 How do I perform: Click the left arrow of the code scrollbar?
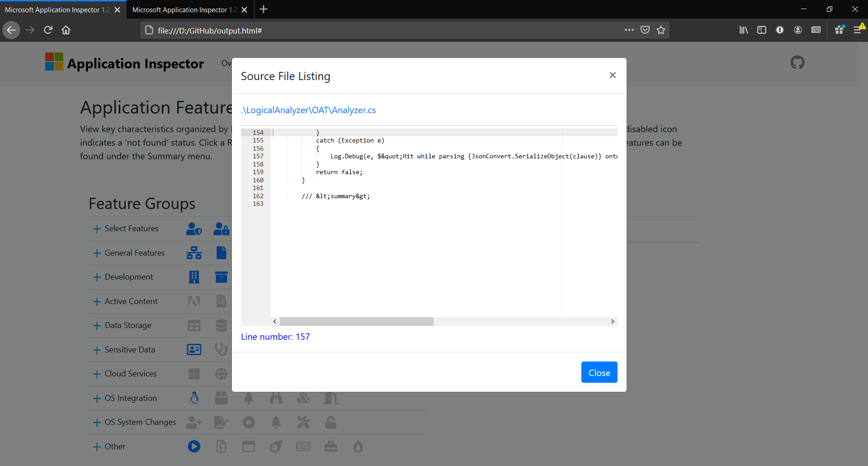274,321
